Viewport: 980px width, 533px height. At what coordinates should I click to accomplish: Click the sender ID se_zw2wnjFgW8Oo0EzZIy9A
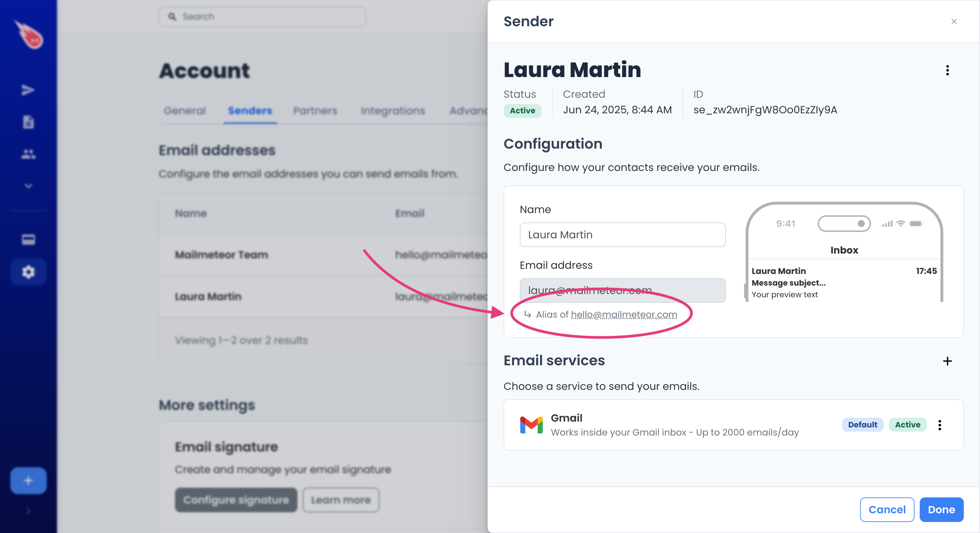pyautogui.click(x=765, y=110)
